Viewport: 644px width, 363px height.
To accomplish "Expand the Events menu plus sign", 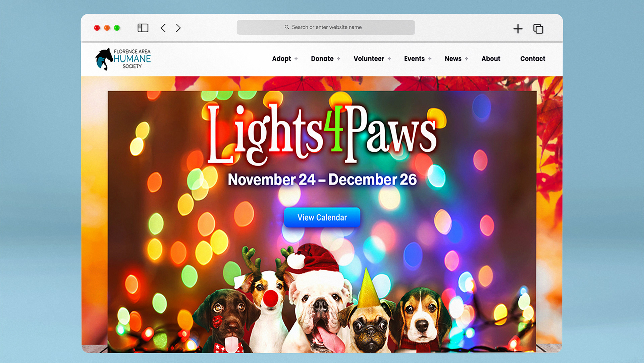I will click(x=430, y=59).
